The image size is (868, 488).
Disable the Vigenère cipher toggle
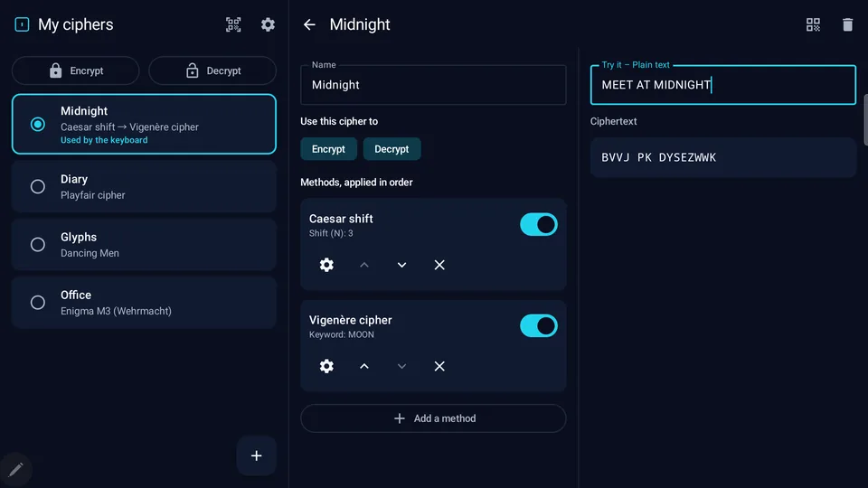[539, 326]
